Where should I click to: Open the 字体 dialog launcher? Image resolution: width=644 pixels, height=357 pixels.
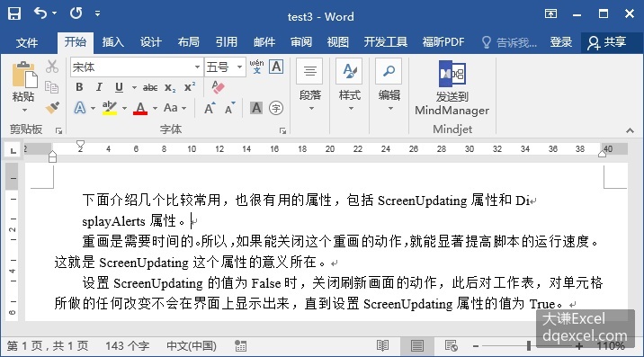coord(282,130)
